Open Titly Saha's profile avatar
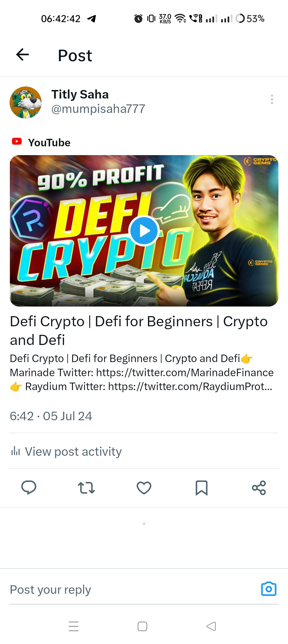288x644 pixels. [x=26, y=102]
